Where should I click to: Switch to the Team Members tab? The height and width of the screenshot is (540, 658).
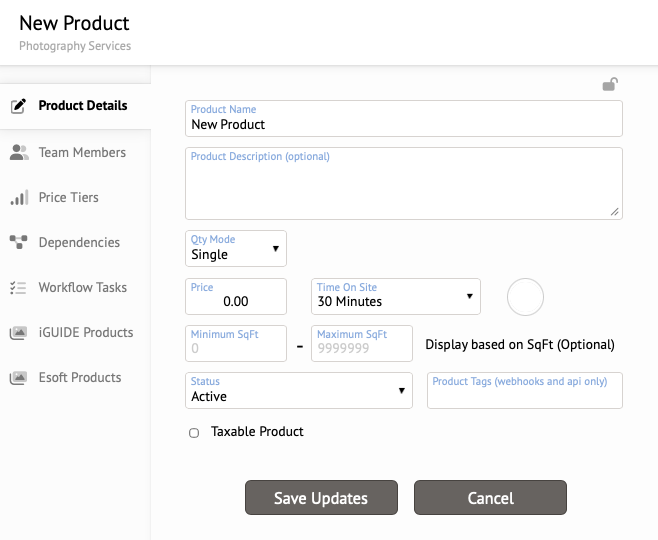click(76, 152)
